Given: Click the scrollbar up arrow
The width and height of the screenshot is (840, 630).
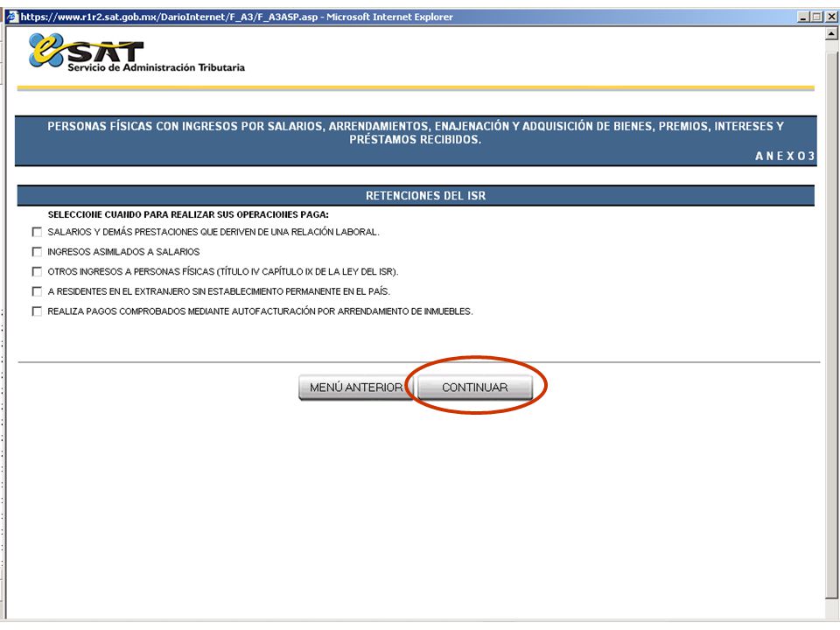Looking at the screenshot, I should tap(831, 34).
